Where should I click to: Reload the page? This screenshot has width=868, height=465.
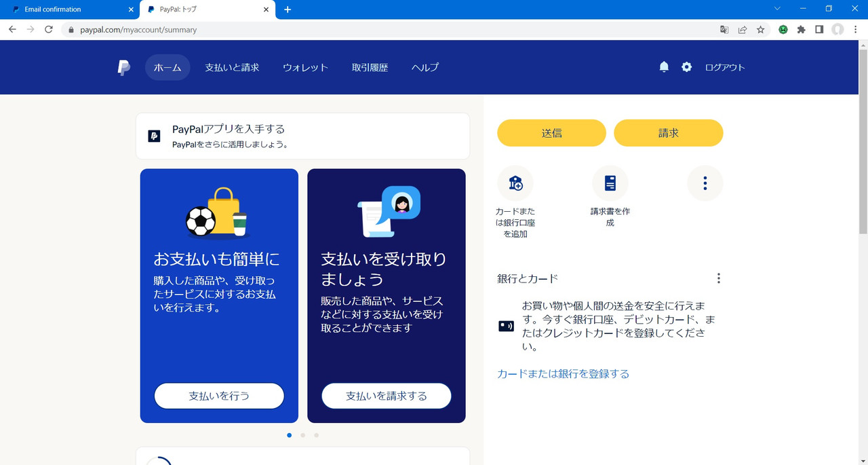click(49, 30)
